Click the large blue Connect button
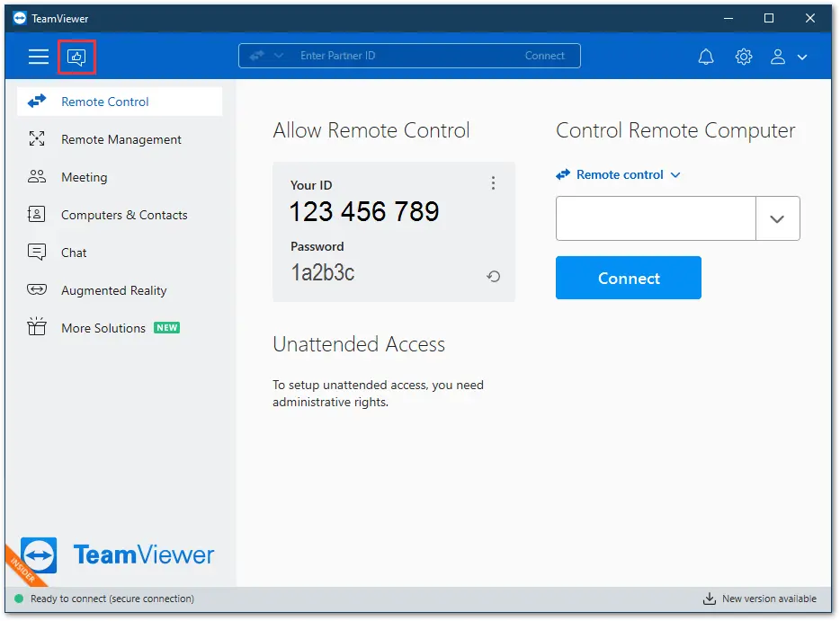The height and width of the screenshot is (621, 840). [x=628, y=278]
